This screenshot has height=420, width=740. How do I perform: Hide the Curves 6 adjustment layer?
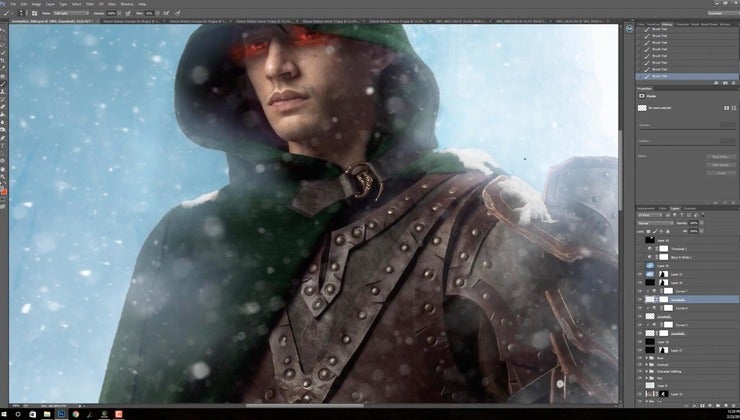click(x=640, y=308)
